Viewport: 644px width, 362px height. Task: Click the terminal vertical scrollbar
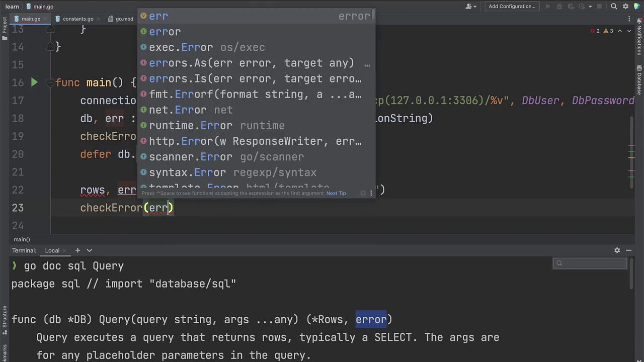pyautogui.click(x=632, y=274)
